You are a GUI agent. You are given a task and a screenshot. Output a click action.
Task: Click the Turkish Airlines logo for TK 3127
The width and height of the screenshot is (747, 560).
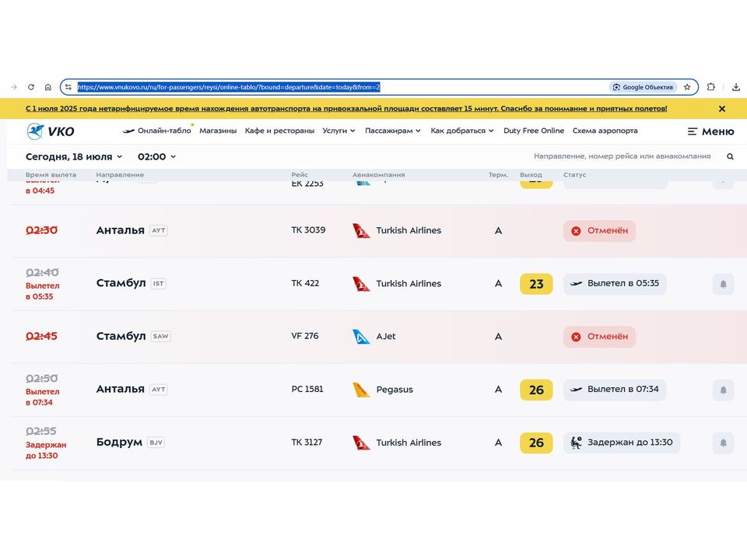click(x=361, y=443)
